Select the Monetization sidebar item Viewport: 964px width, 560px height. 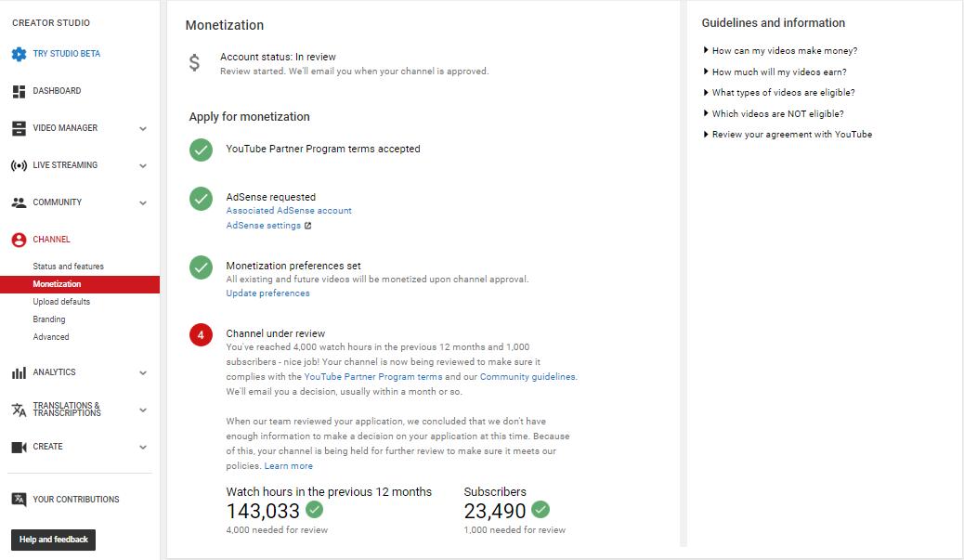click(x=80, y=284)
